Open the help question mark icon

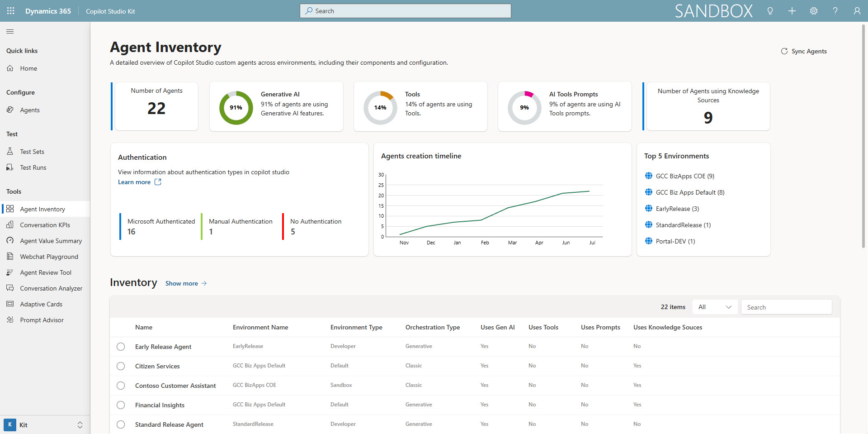(x=835, y=11)
